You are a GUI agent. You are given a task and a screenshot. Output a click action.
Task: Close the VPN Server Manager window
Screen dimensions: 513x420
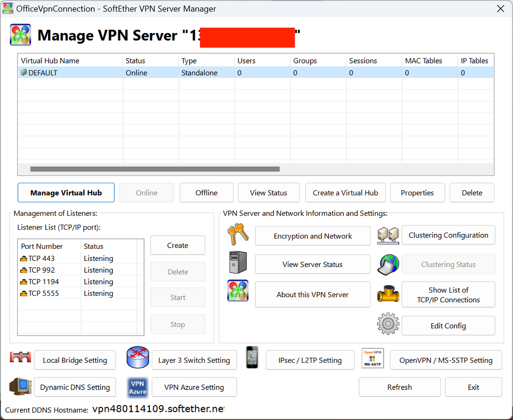(501, 8)
